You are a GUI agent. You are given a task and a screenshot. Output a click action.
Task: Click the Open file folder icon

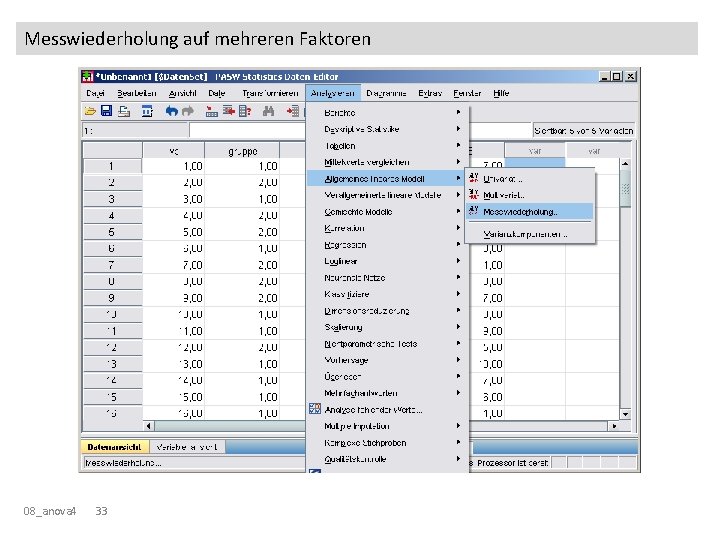point(90,111)
